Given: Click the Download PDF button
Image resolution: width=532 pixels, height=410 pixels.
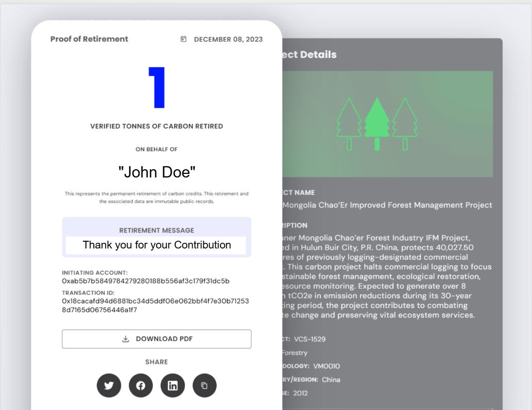Looking at the screenshot, I should [157, 339].
